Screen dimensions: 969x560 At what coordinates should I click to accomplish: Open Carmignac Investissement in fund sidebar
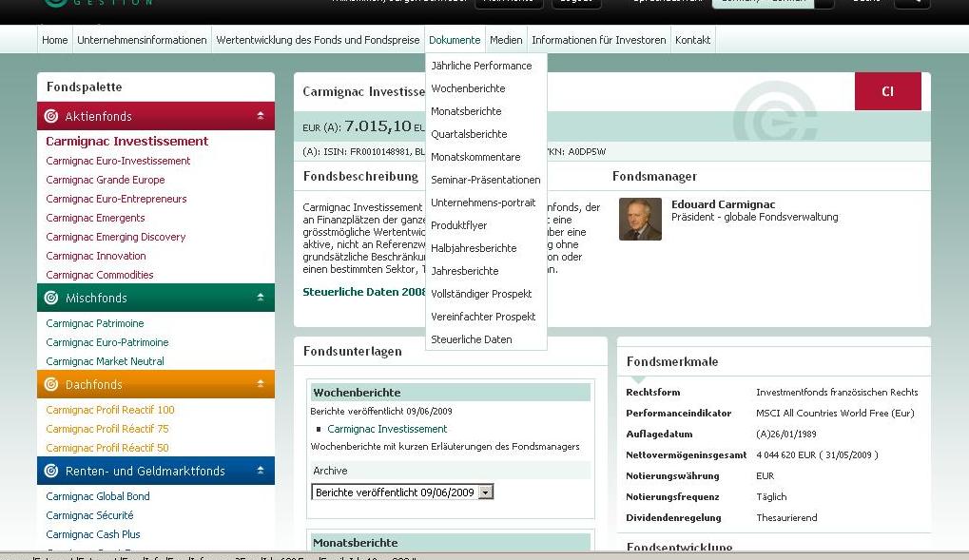[126, 142]
